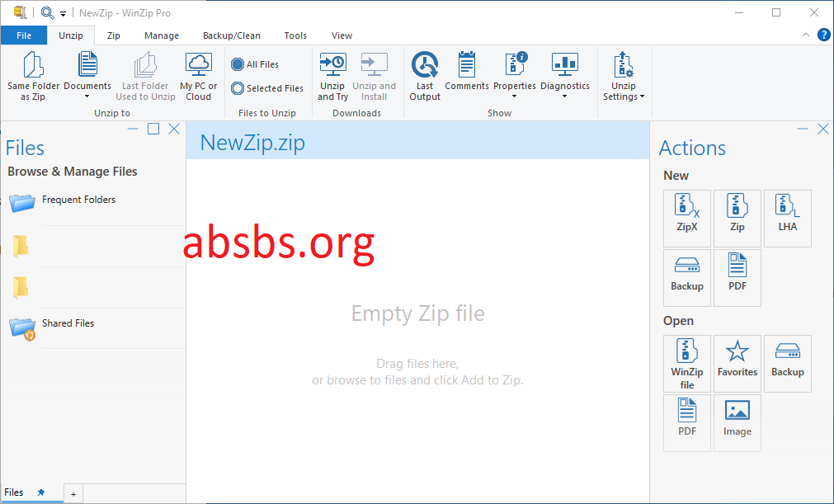Open an Image file from the Actions panel

click(x=737, y=422)
